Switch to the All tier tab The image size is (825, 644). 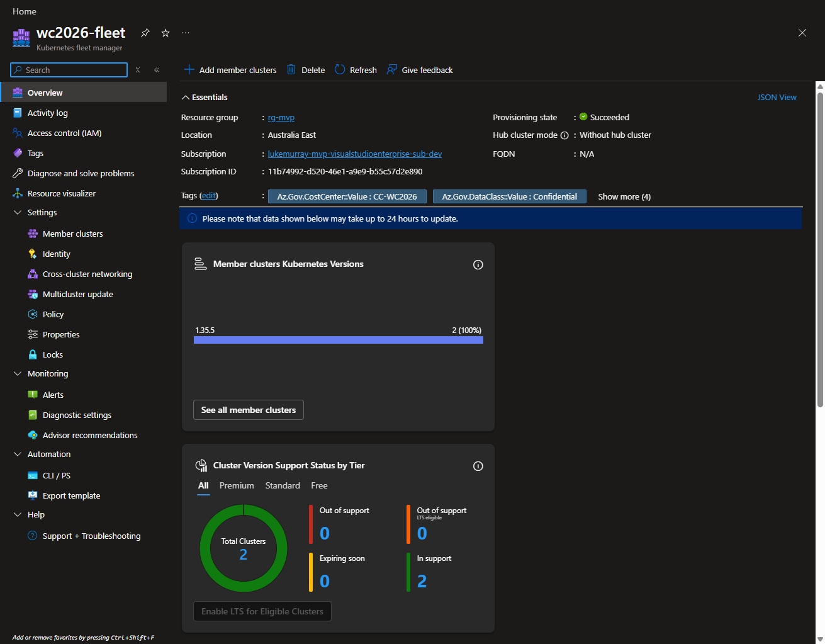(203, 485)
